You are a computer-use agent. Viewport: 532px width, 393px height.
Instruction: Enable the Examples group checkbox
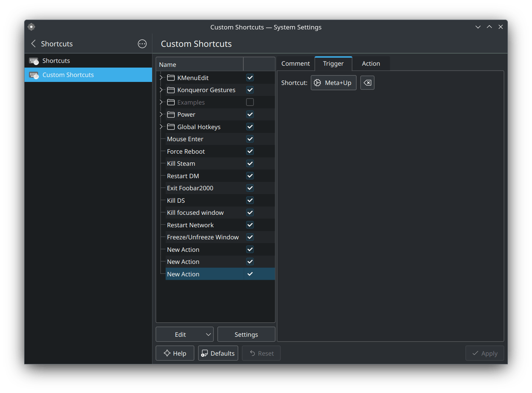[x=250, y=102]
